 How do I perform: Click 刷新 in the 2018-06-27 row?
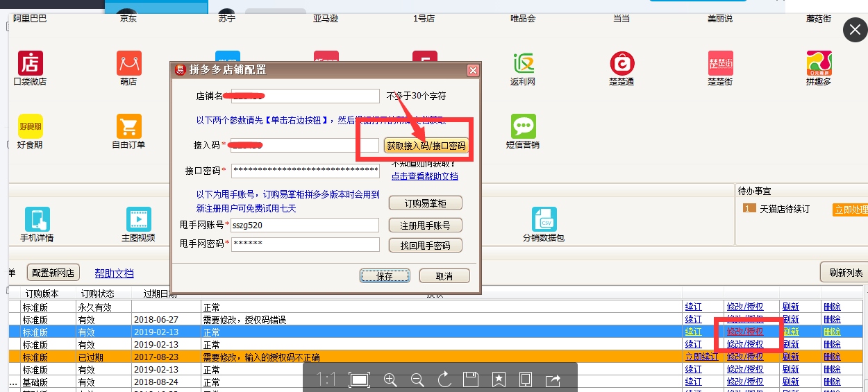click(x=790, y=319)
